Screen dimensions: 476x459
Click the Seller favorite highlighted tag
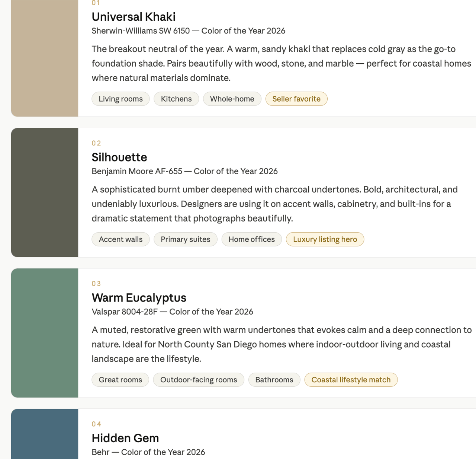coord(296,99)
